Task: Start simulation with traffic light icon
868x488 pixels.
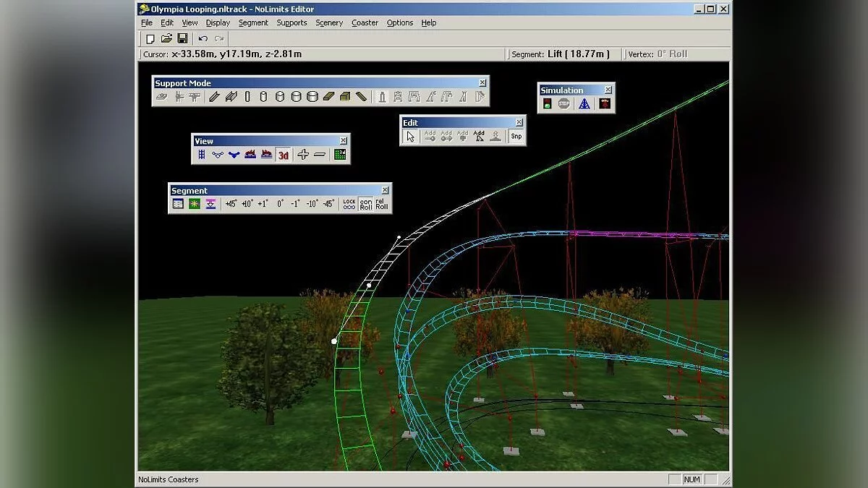Action: click(548, 103)
